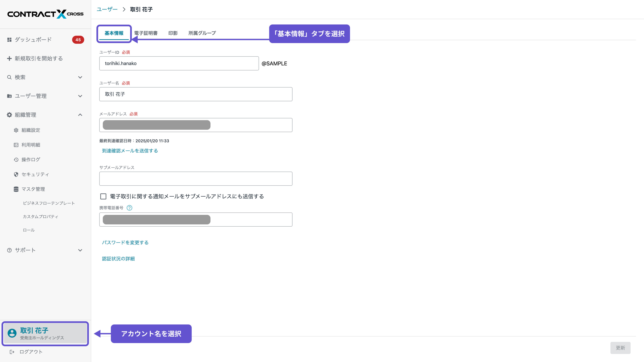Click the セキュリティ shield icon

(x=16, y=174)
